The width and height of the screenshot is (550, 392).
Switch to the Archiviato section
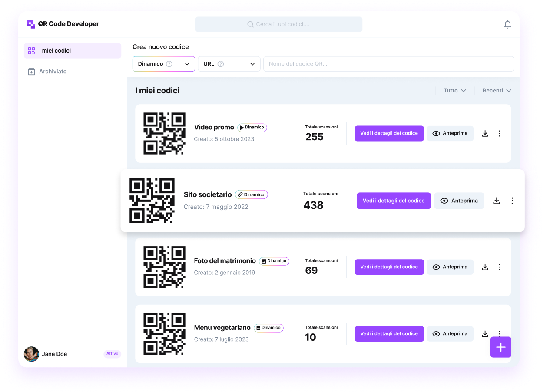(52, 71)
